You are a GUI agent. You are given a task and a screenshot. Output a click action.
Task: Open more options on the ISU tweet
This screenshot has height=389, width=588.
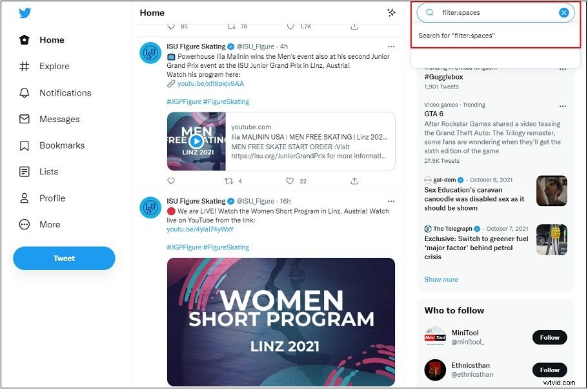(x=390, y=47)
